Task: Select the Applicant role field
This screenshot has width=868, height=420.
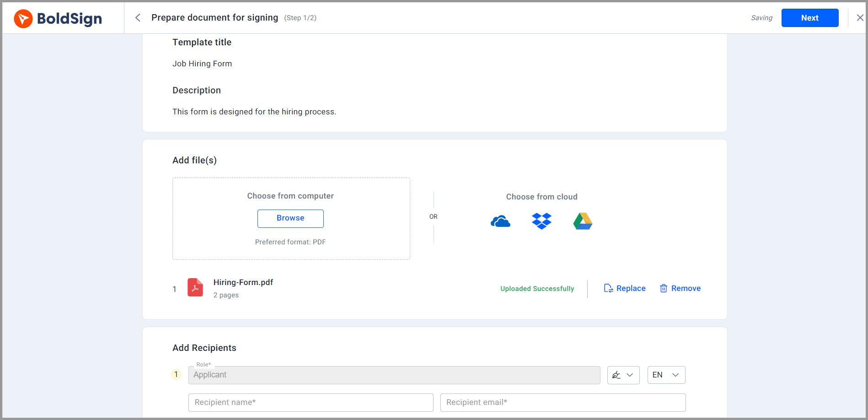Action: 394,375
